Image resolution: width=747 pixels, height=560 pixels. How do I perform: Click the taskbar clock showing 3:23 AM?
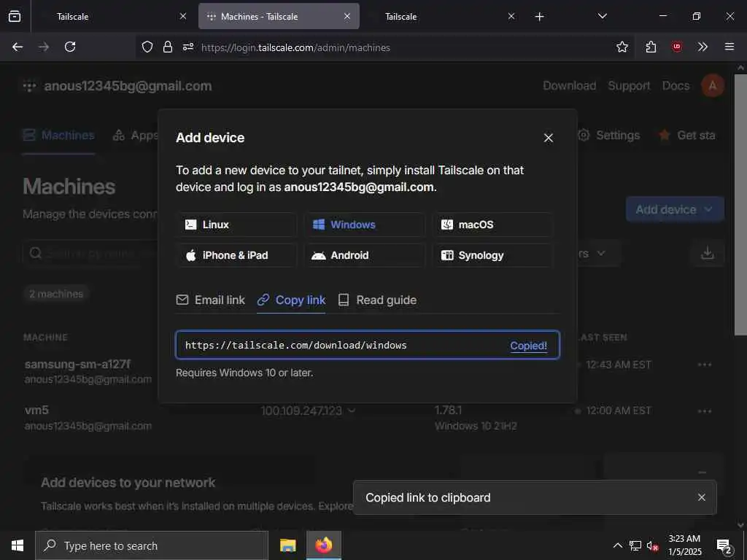click(x=684, y=545)
